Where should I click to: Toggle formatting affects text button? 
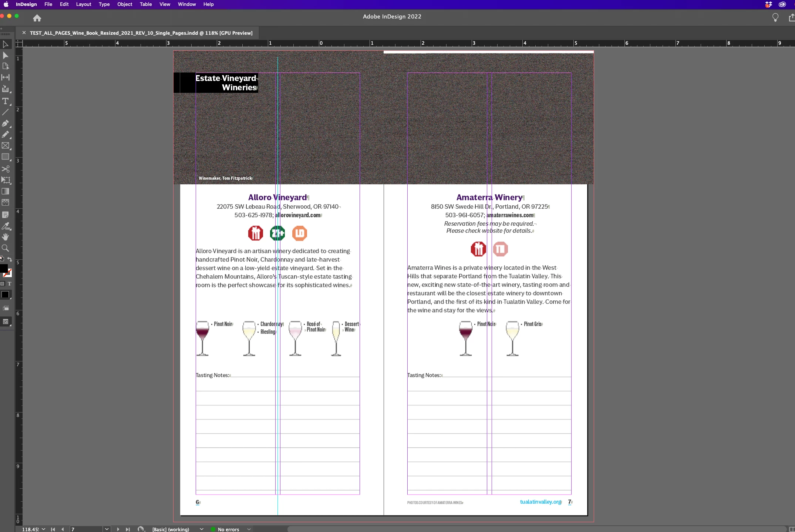(x=10, y=284)
